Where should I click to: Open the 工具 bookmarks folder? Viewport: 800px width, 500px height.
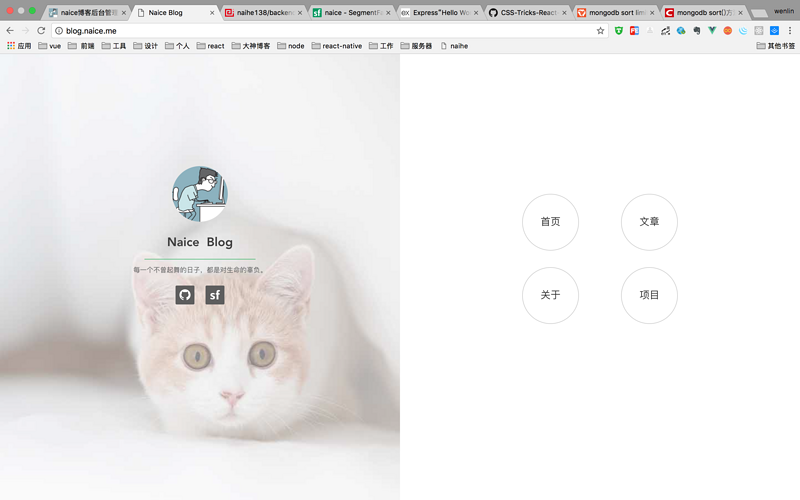114,46
